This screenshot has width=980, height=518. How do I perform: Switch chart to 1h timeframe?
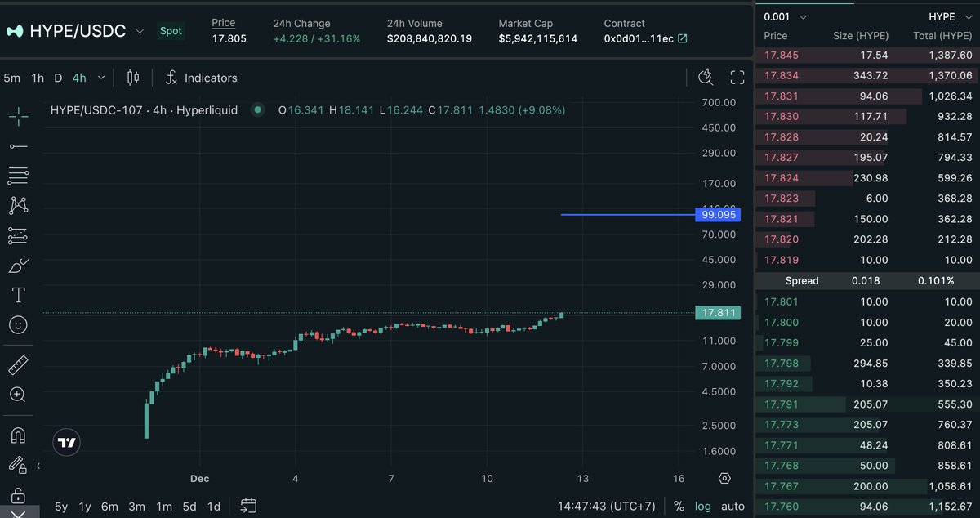38,78
